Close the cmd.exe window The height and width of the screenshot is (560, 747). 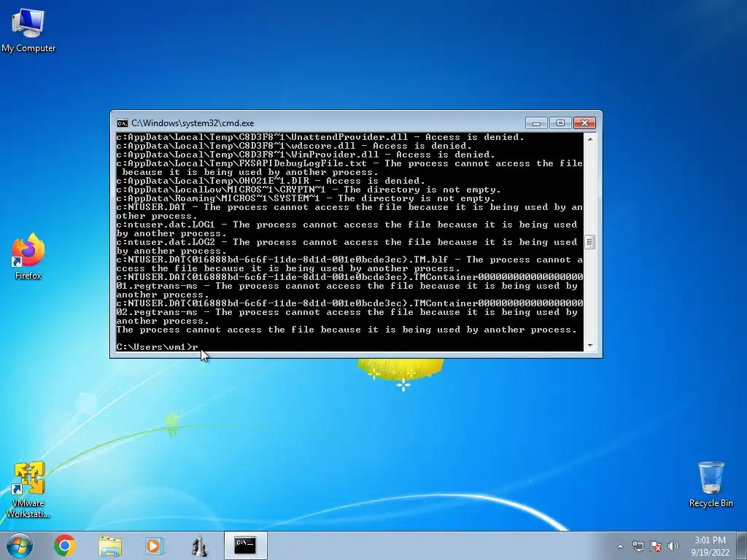pos(584,122)
